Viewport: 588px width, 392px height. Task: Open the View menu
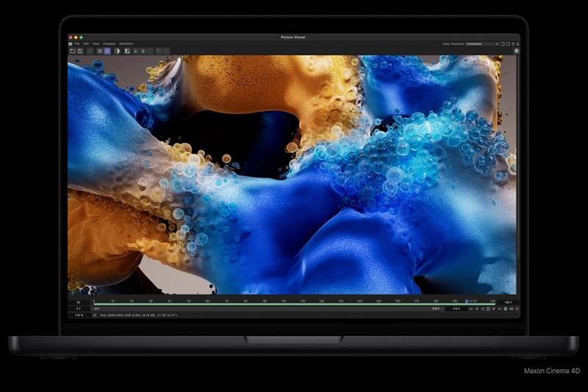(x=96, y=44)
